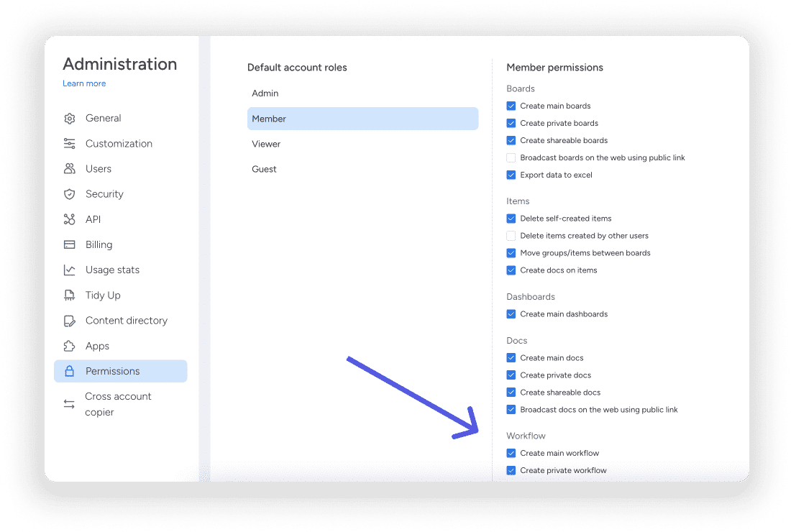Select Permissions in the sidebar
Image resolution: width=791 pixels, height=532 pixels.
[x=121, y=371]
